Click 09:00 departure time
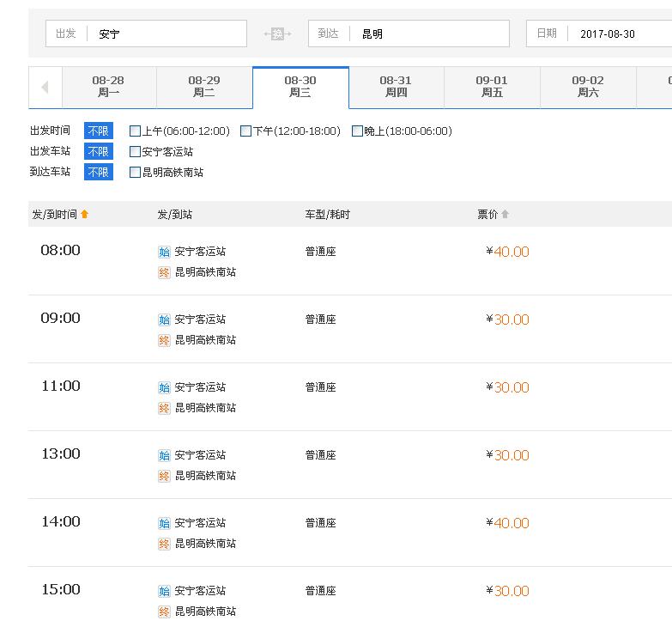Screen dimensions: 672x633 tap(60, 318)
